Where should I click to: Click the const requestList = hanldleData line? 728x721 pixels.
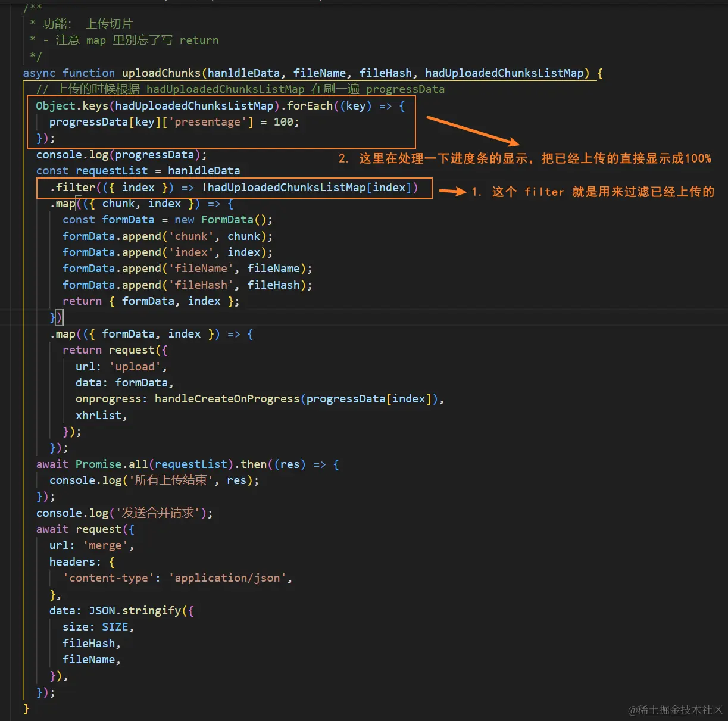(x=138, y=171)
